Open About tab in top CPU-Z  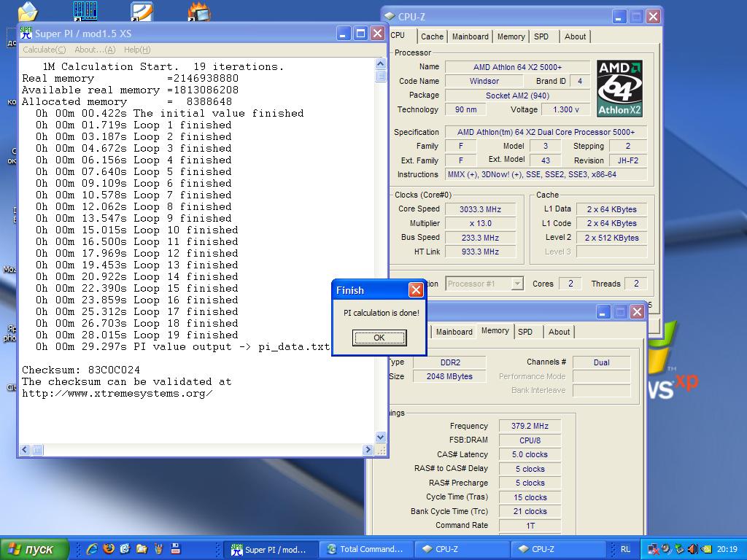point(575,36)
